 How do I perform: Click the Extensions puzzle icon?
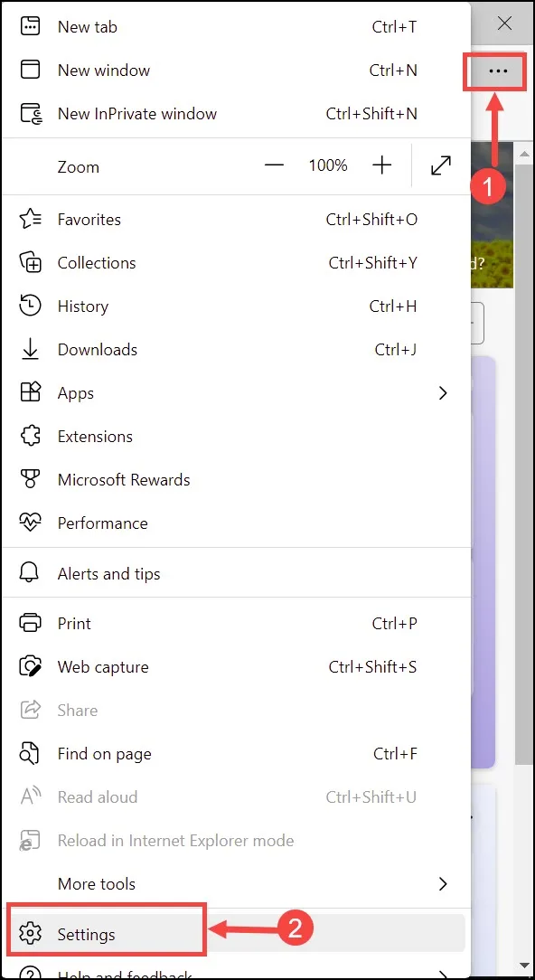pyautogui.click(x=31, y=437)
